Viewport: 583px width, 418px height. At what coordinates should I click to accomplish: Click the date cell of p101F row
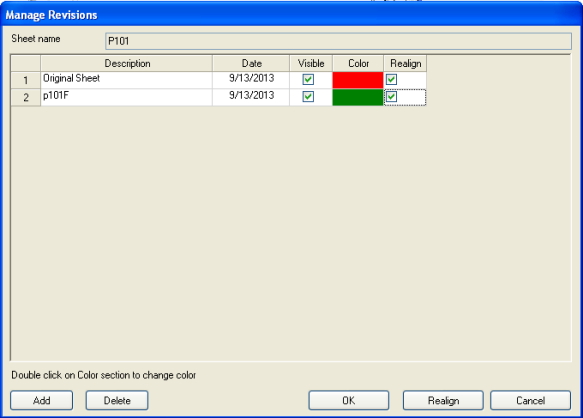pyautogui.click(x=251, y=97)
